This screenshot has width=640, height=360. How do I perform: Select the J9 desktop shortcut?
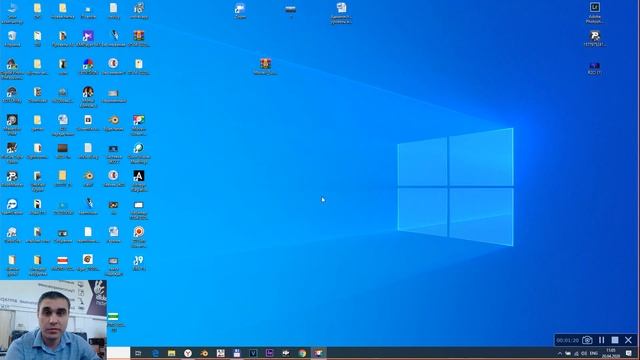click(139, 263)
